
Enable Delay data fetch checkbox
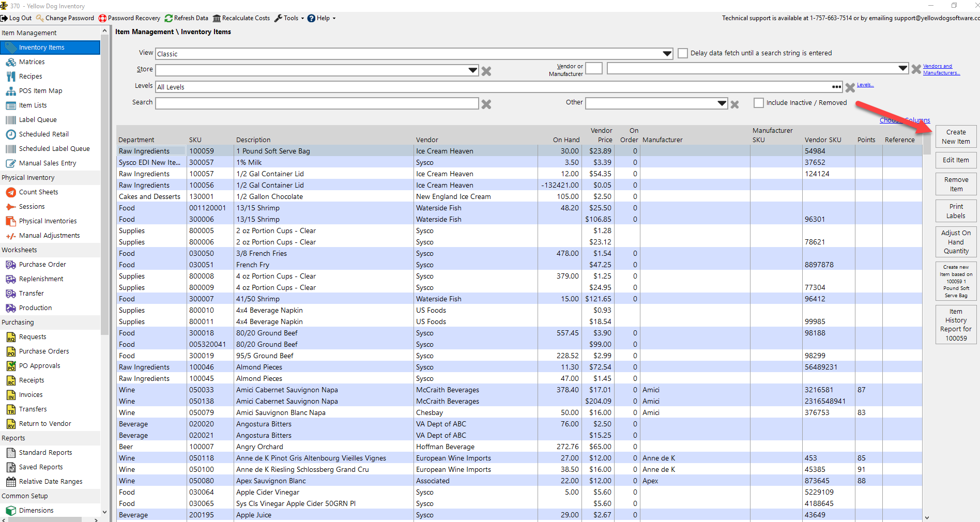pos(683,53)
